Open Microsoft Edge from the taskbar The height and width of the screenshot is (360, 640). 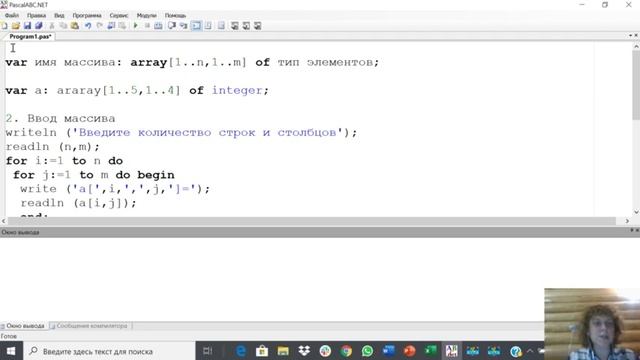tap(241, 351)
